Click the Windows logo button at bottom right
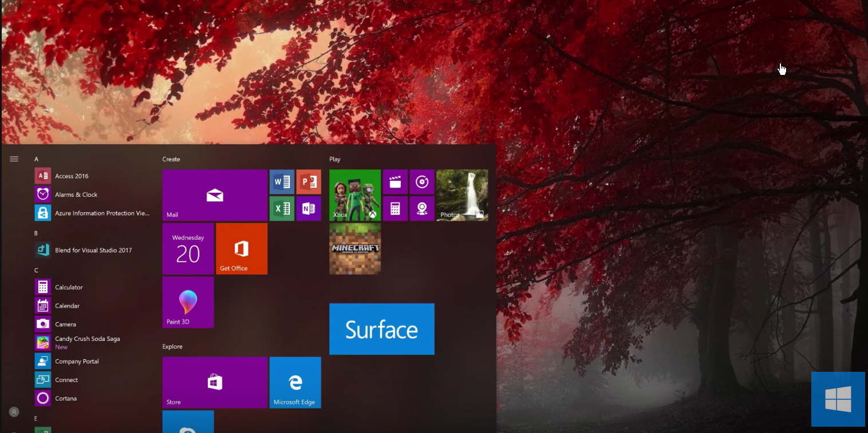The width and height of the screenshot is (868, 433). point(838,399)
